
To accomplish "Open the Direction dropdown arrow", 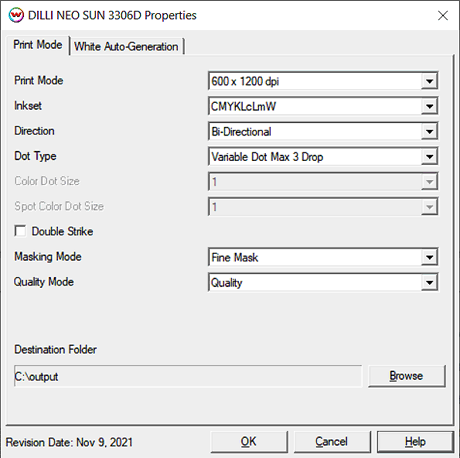I will click(429, 132).
